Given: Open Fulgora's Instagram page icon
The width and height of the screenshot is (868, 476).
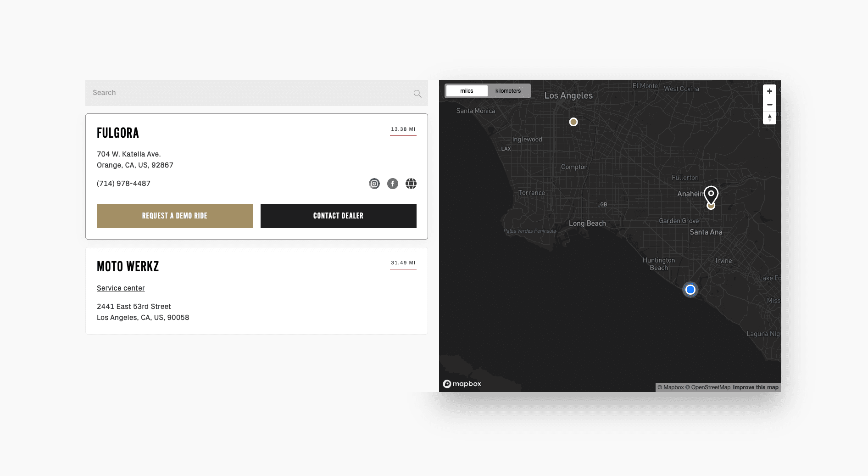Looking at the screenshot, I should (x=374, y=184).
